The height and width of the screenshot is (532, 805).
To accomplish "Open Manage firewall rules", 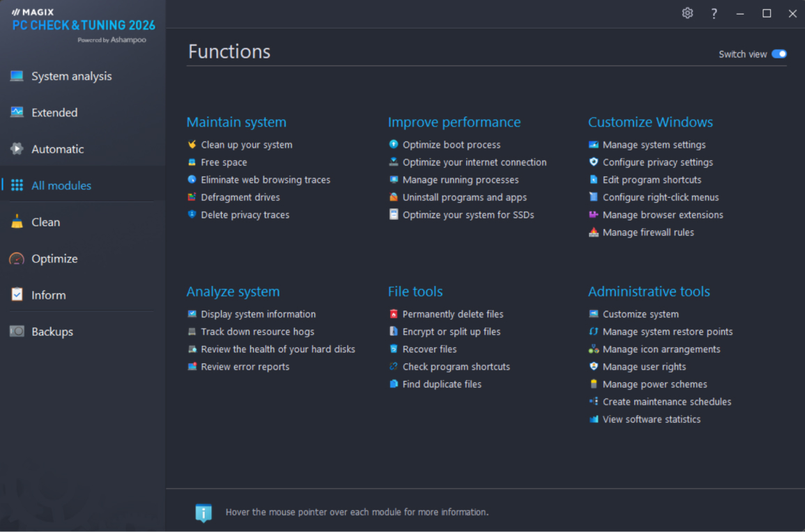I will (647, 233).
